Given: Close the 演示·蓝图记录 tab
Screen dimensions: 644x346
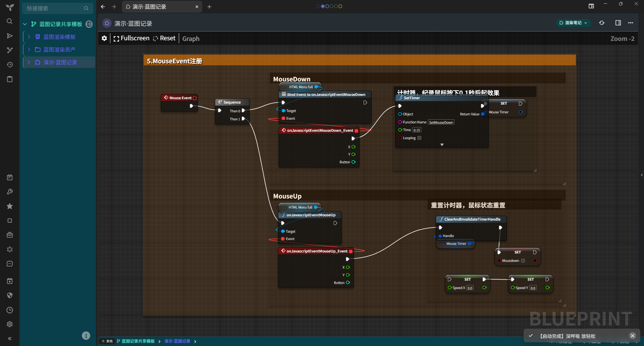Looking at the screenshot, I should (x=197, y=7).
